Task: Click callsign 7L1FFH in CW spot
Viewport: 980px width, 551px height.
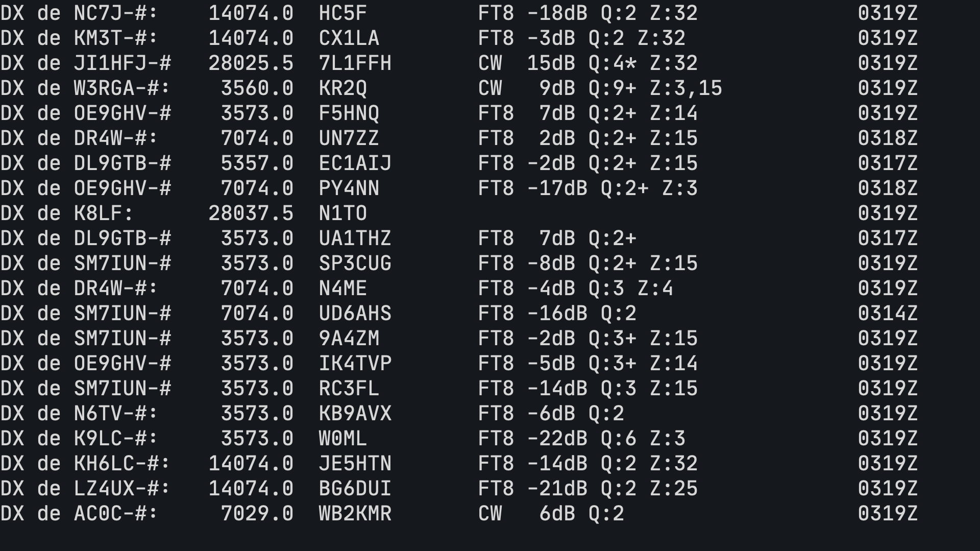Action: [355, 63]
